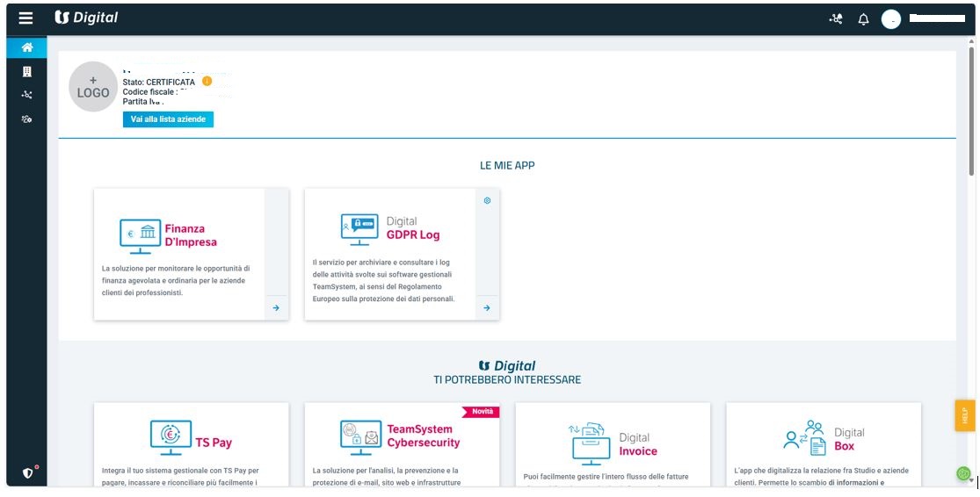Click the network nodes sidebar icon
Image resolution: width=980 pixels, height=497 pixels.
(x=26, y=96)
